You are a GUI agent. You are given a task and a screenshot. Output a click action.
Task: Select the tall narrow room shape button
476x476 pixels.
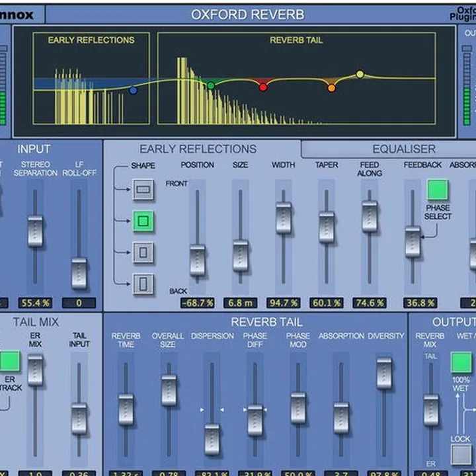click(x=143, y=284)
